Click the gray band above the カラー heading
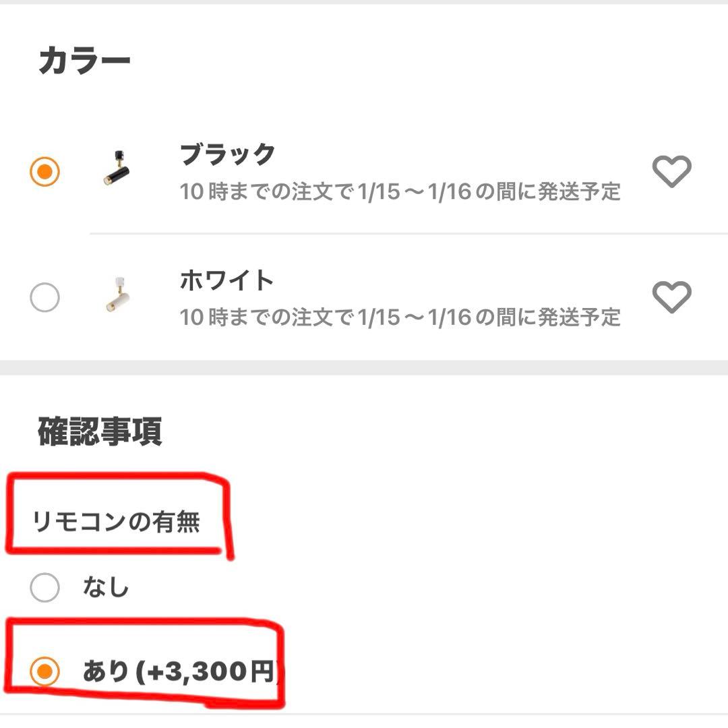Image resolution: width=728 pixels, height=728 pixels. [364, 2]
